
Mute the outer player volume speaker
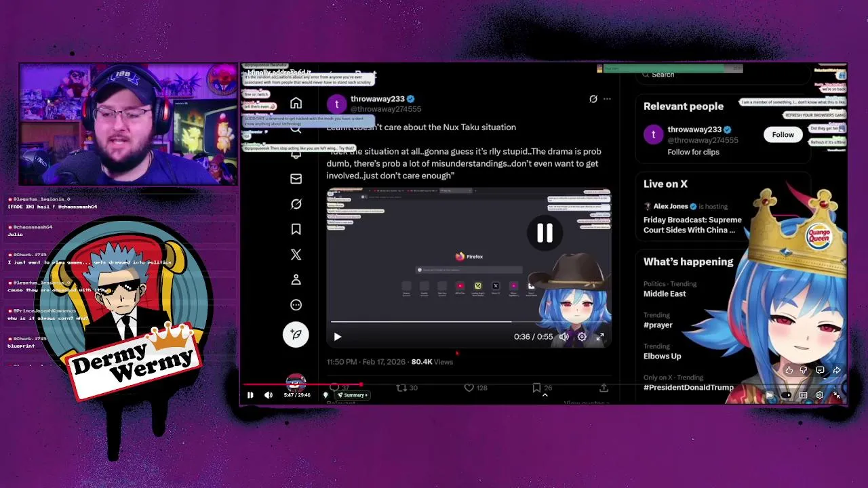(269, 395)
